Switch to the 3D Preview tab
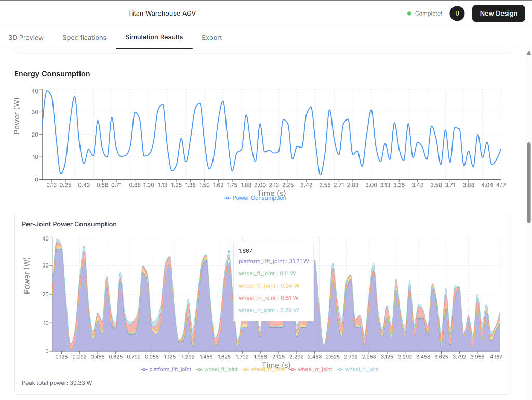 [x=25, y=37]
